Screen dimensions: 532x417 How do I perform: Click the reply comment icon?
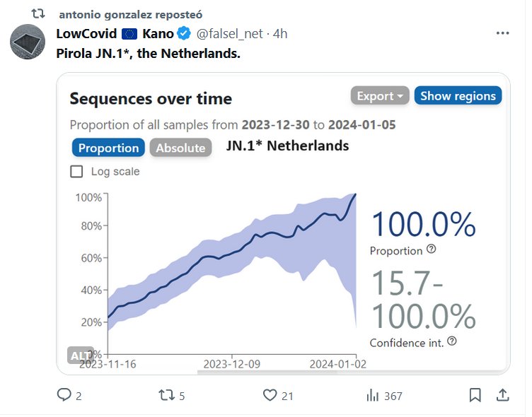coord(64,396)
